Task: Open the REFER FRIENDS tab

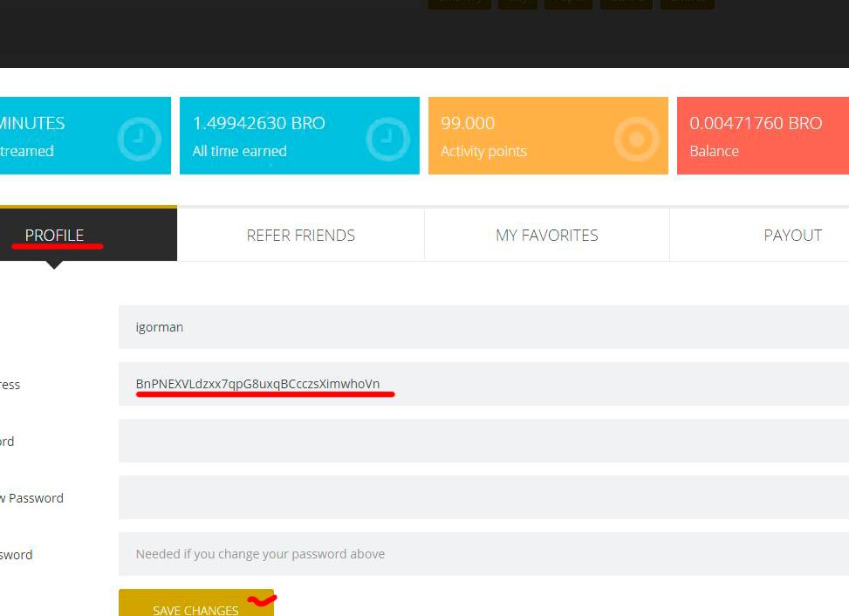Action: 300,235
